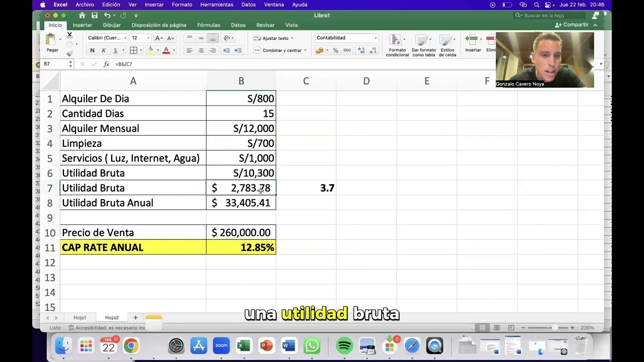
Task: Add a new sheet with plus button
Action: coord(135,318)
